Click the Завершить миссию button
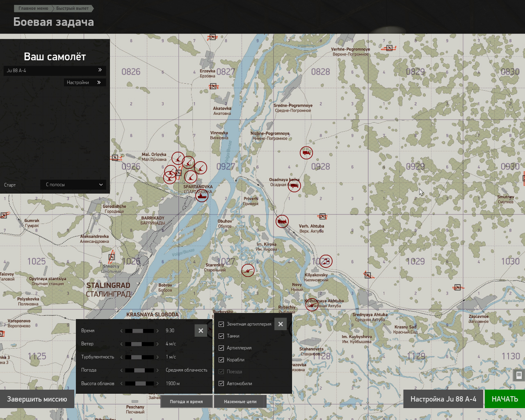 37,399
